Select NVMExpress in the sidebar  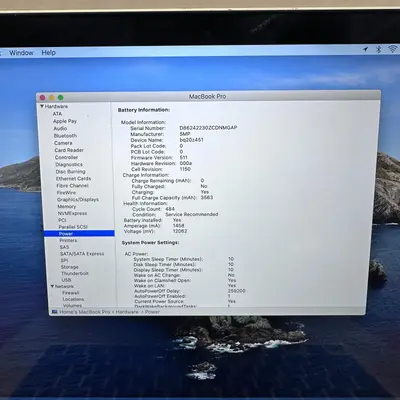point(72,213)
